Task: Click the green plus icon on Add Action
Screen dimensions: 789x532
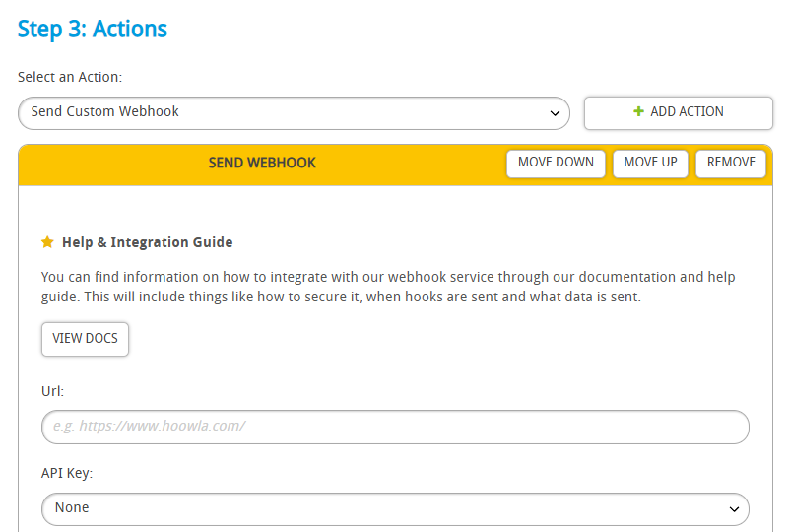Action: pos(638,111)
